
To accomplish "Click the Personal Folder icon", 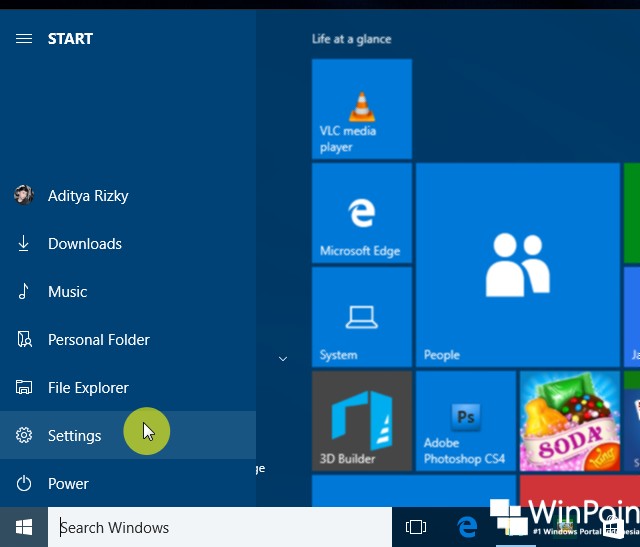I will click(x=24, y=339).
